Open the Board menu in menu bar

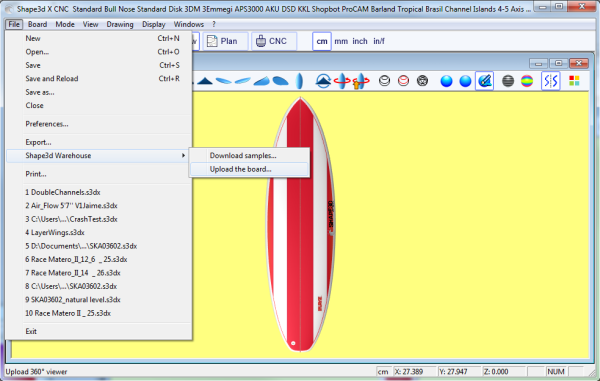[x=38, y=24]
